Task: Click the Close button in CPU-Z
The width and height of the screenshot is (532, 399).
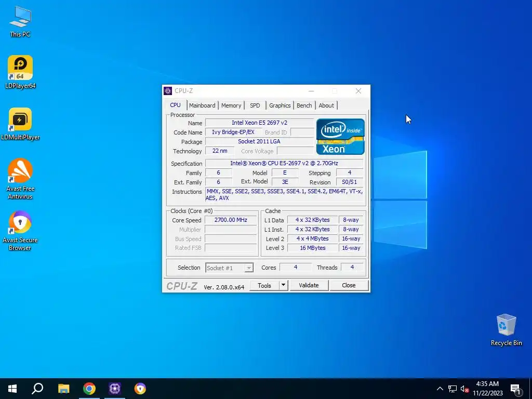Action: (x=349, y=285)
